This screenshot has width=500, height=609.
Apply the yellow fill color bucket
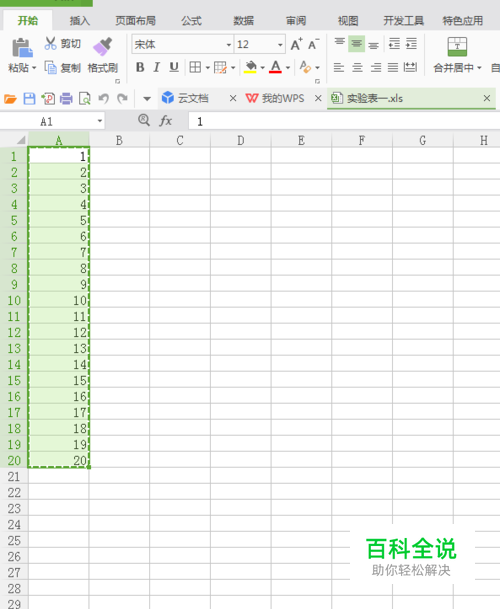pyautogui.click(x=251, y=67)
